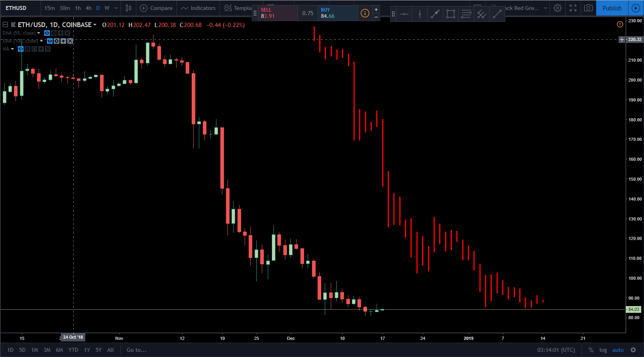Image resolution: width=644 pixels, height=357 pixels.
Task: Select the W weekly interval
Action: 107,8
